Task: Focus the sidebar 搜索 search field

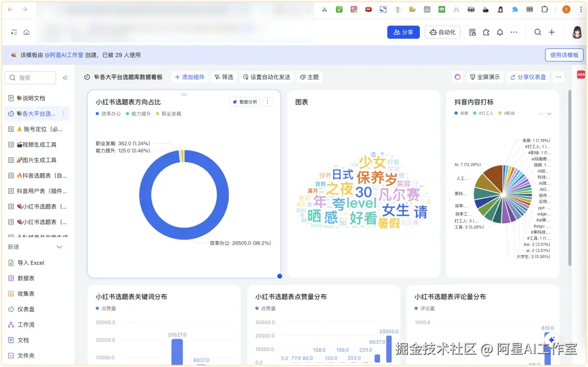Action: coord(30,78)
